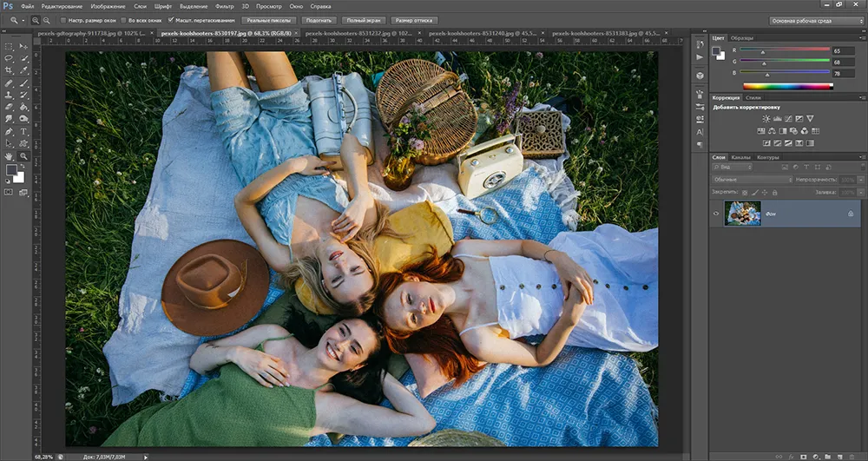Create a new group folder in Layers panel

827,458
